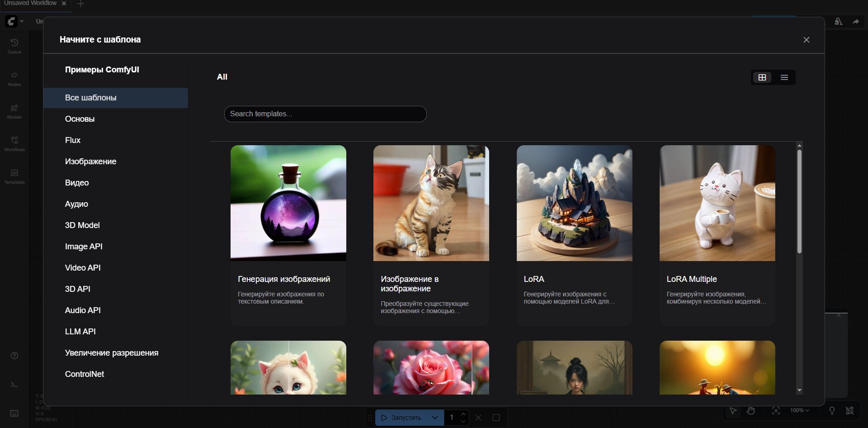Open the Models library in the sidebar
This screenshot has width=868, height=428.
pos(14,111)
